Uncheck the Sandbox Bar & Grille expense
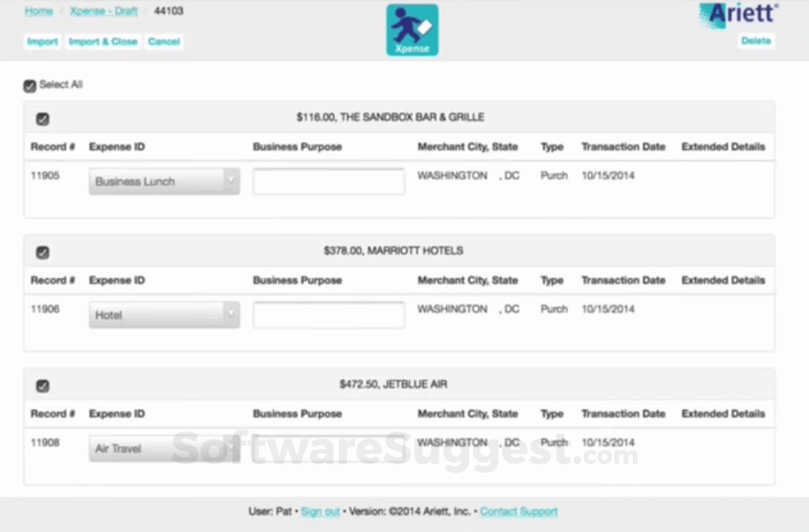This screenshot has height=532, width=809. [x=43, y=117]
